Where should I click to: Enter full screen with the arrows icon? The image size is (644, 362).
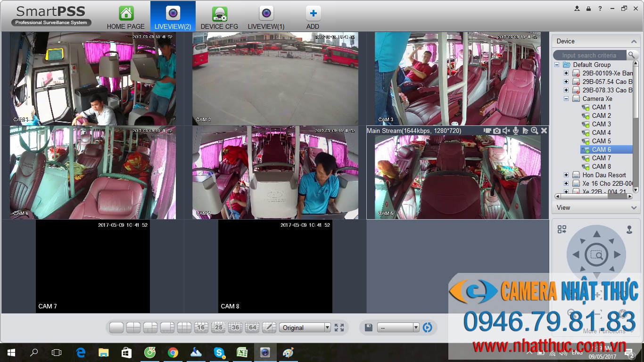[x=339, y=328]
